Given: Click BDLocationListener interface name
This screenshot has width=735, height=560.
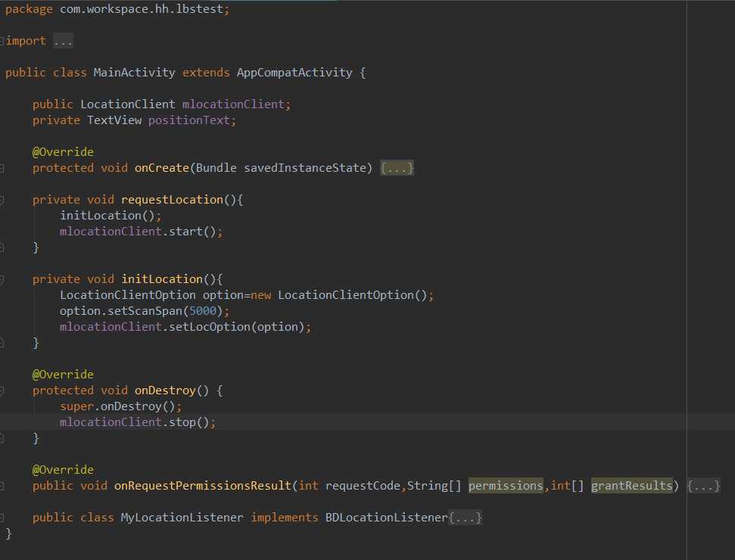Looking at the screenshot, I should (x=386, y=518).
